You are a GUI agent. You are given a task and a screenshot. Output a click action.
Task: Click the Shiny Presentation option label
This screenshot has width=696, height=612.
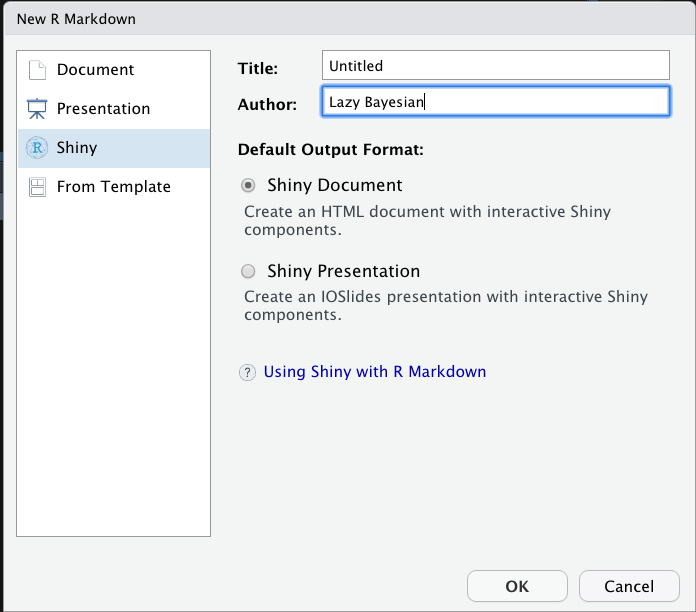click(343, 271)
